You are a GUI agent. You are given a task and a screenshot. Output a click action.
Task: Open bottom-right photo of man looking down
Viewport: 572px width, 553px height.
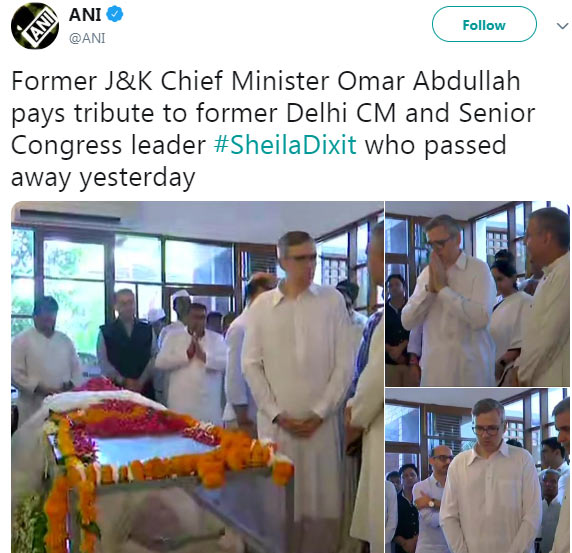477,471
